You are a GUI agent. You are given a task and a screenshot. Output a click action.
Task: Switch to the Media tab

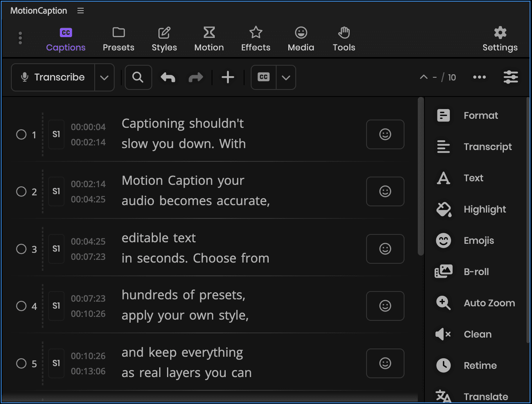tap(301, 40)
